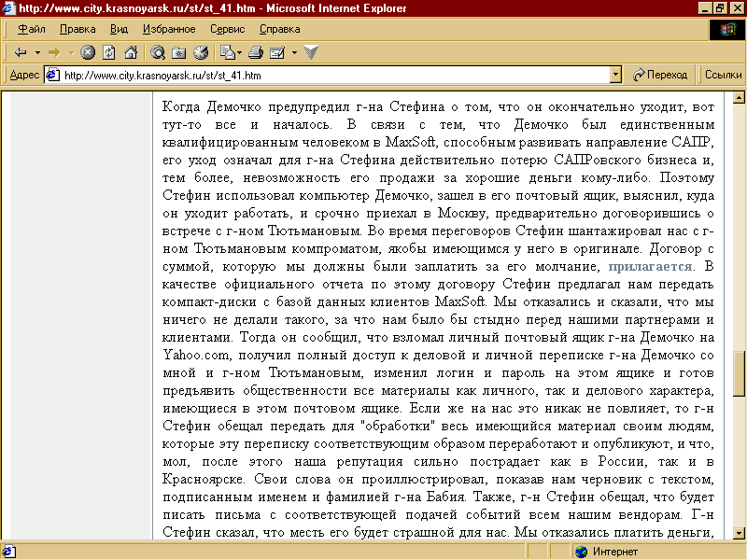This screenshot has width=747, height=560.
Task: Refresh the current page
Action: pos(109,52)
